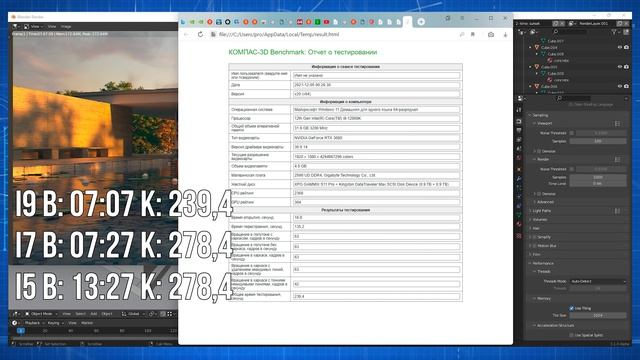Click the Процессор value field in report
The height and width of the screenshot is (360, 640).
376,118
